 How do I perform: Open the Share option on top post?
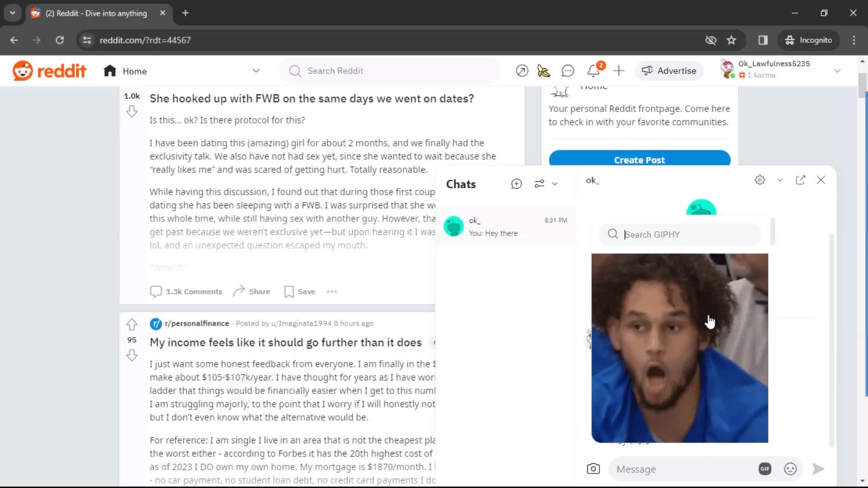click(x=251, y=291)
